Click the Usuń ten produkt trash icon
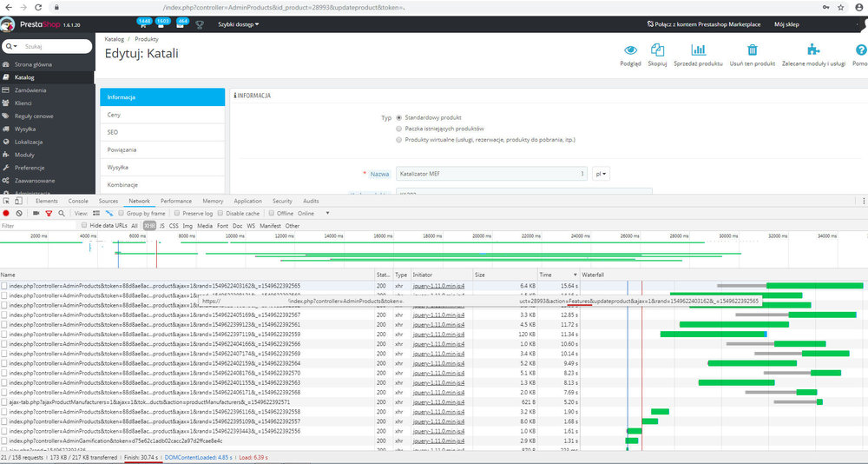Viewport: 868px width, 464px height. click(x=753, y=50)
